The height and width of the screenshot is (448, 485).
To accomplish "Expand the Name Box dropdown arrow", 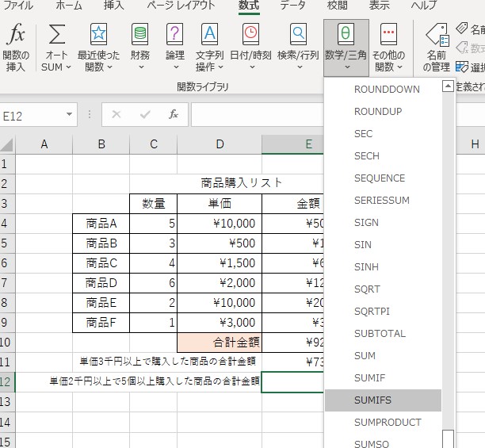I will point(70,115).
